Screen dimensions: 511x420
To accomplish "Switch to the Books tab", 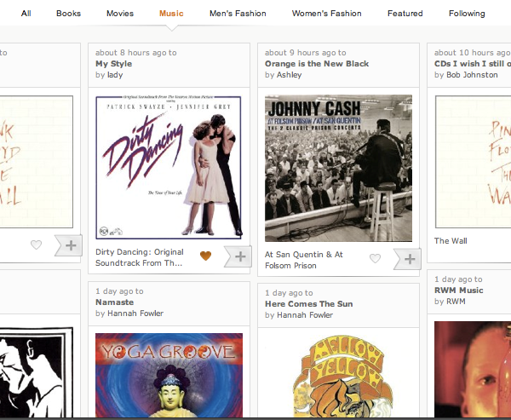I will coord(68,14).
